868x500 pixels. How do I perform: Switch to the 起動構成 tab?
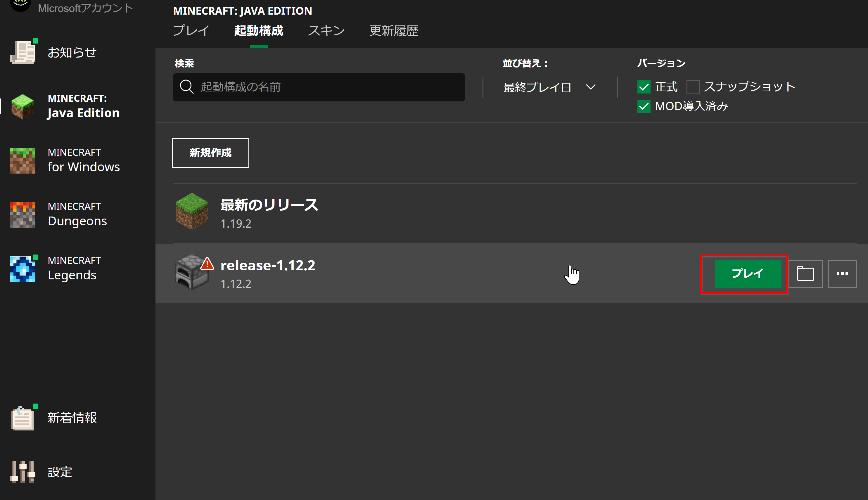click(259, 31)
